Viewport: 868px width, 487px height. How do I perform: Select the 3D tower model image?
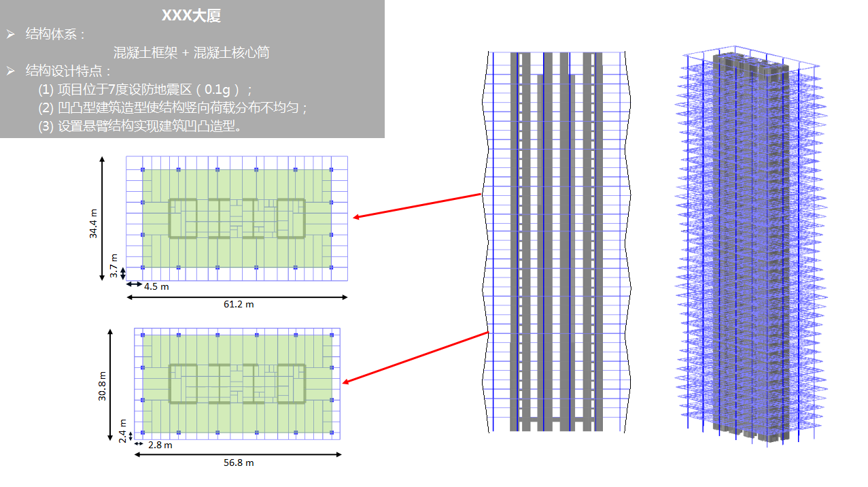coord(753,245)
